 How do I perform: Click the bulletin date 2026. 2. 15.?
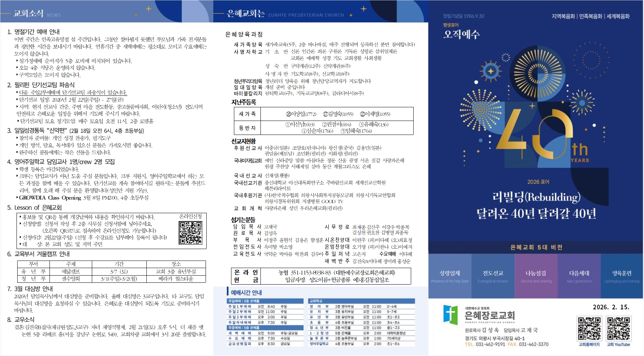pyautogui.click(x=611, y=307)
